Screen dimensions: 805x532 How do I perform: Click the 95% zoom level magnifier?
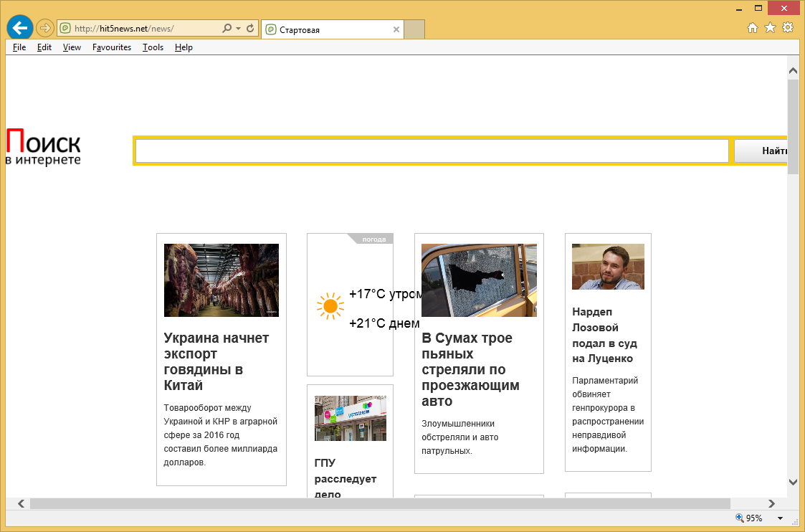(740, 518)
